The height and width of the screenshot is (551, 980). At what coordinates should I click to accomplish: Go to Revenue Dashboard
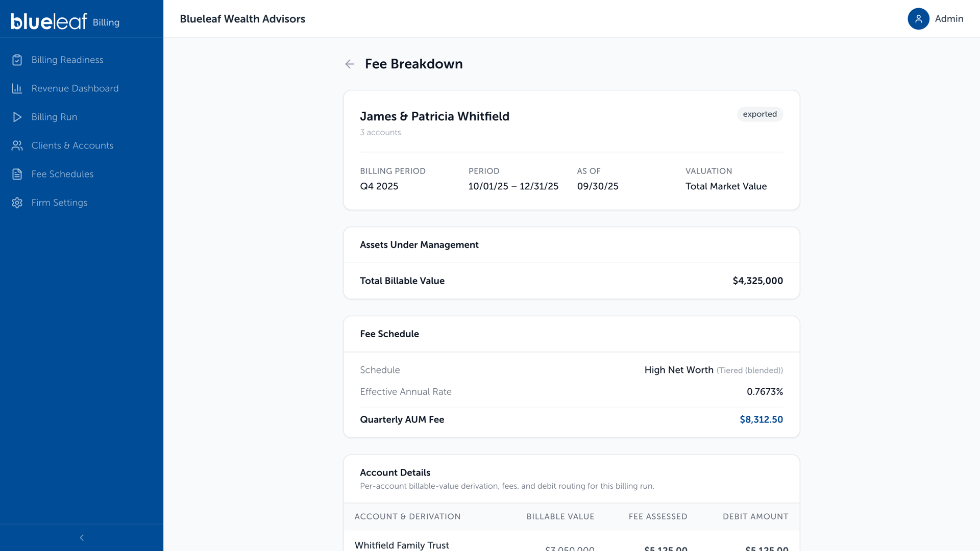(82, 88)
